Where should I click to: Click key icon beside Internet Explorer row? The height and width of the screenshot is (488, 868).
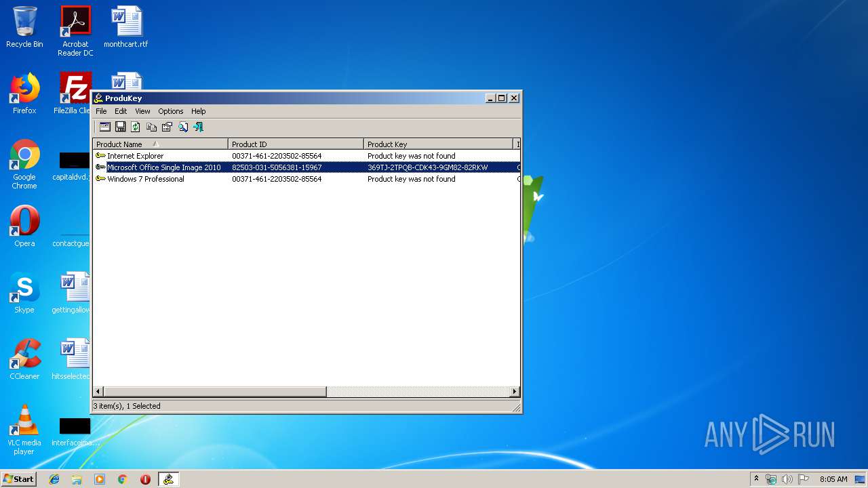pyautogui.click(x=100, y=156)
